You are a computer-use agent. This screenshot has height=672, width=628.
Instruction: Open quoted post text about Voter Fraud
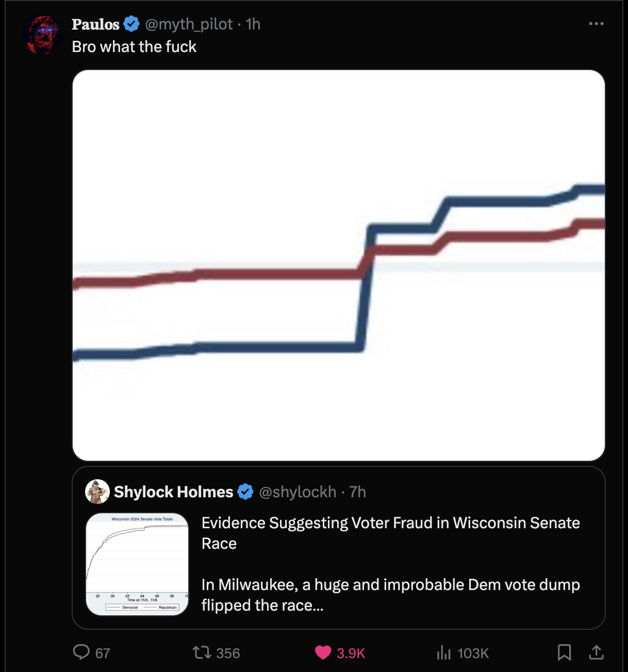click(x=390, y=533)
